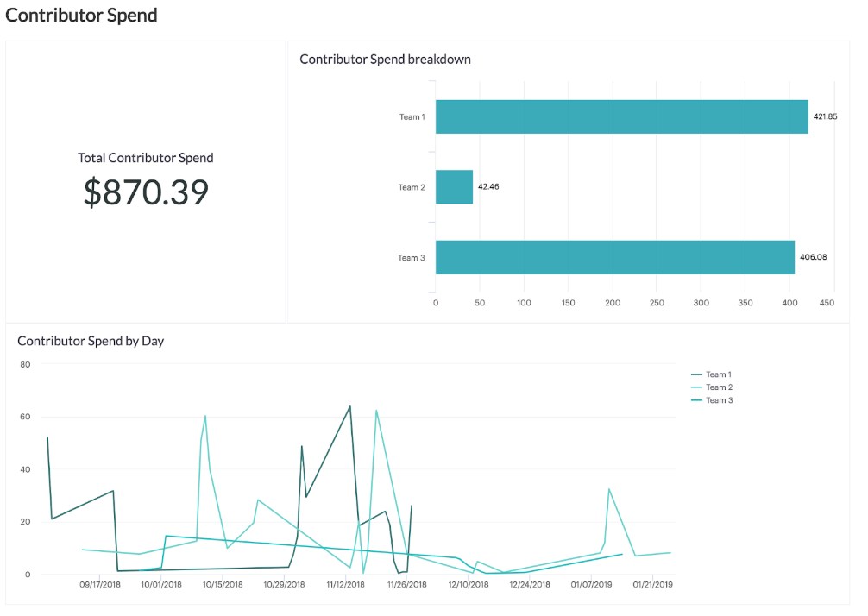
Task: Click the 'Contributor Spend' page heading
Action: pos(81,15)
